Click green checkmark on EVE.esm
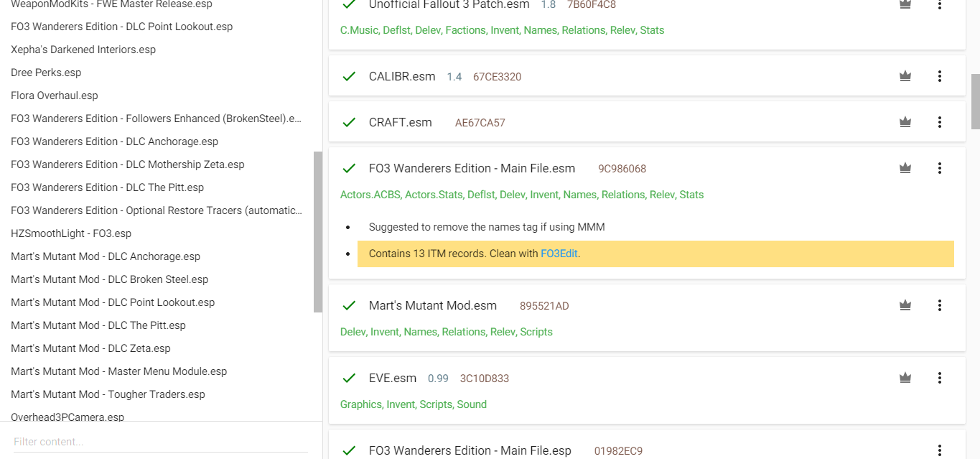This screenshot has width=980, height=459. point(349,378)
